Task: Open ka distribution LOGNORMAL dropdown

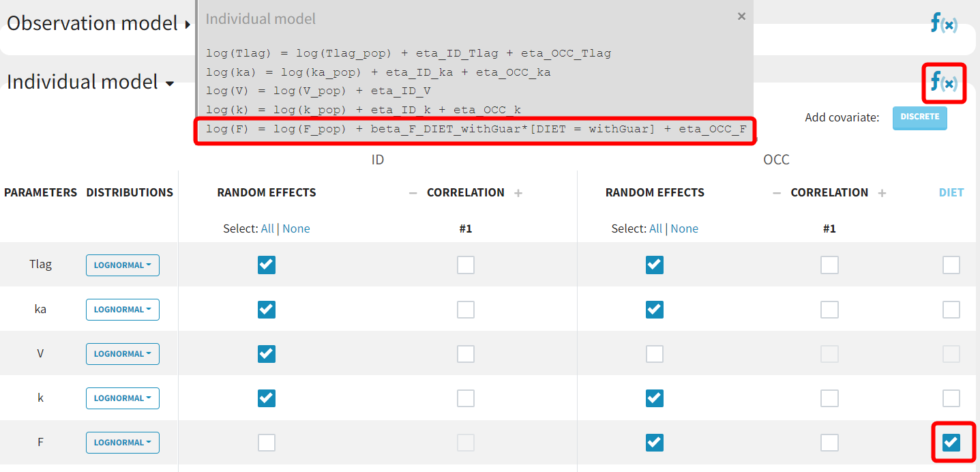Action: coord(123,310)
